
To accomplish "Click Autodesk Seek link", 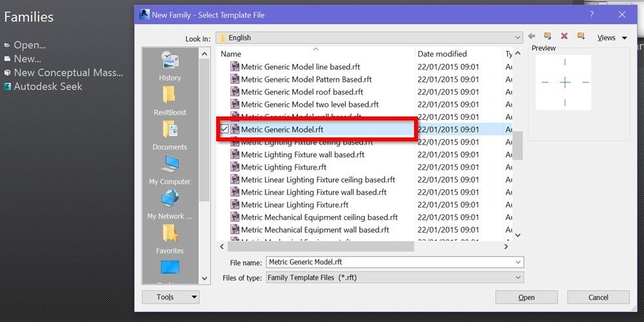I will coord(48,86).
